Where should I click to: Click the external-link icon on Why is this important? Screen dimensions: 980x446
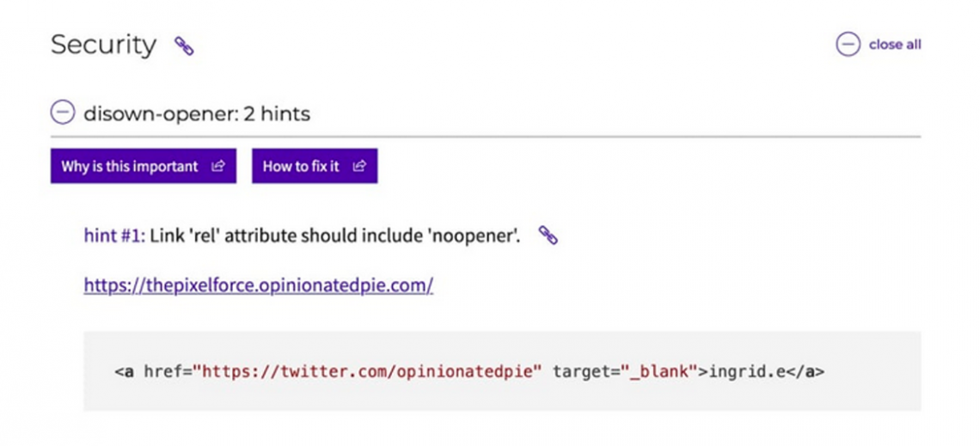pos(218,167)
